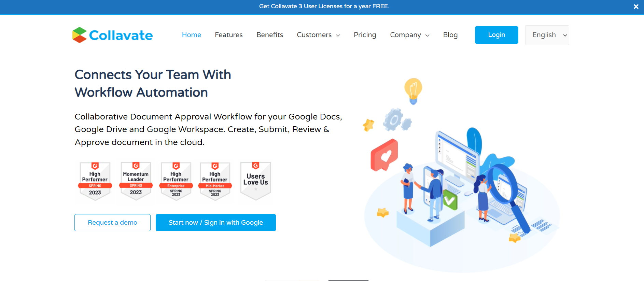This screenshot has width=644, height=281.
Task: Open the Pricing page
Action: [x=365, y=35]
